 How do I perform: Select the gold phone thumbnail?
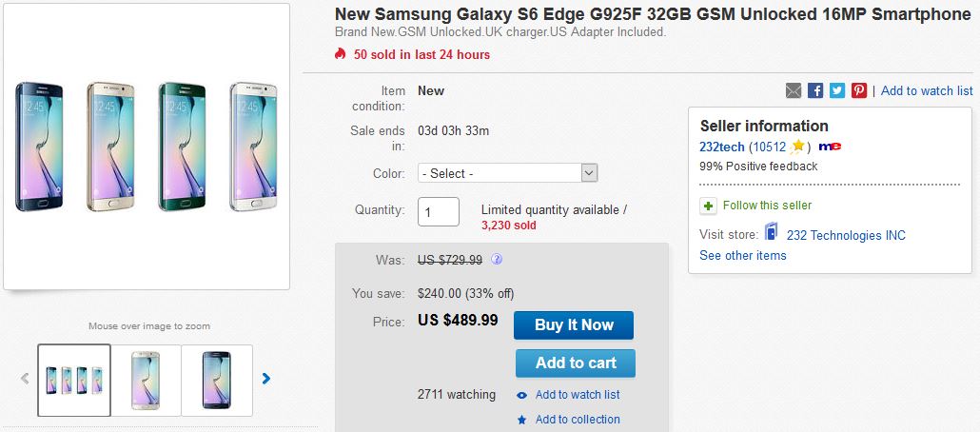(x=146, y=380)
